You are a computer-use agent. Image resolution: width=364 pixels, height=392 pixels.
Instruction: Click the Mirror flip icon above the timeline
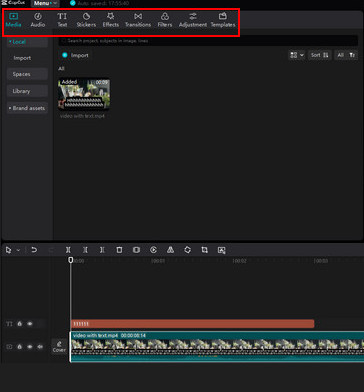170,250
